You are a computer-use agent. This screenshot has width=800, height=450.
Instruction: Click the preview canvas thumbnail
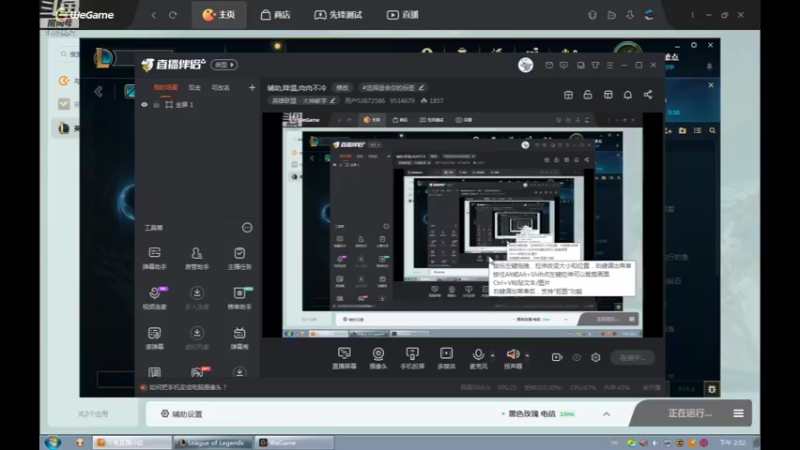pyautogui.click(x=462, y=225)
